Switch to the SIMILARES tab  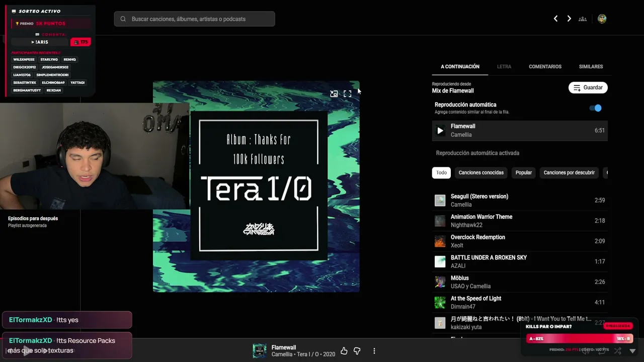[x=591, y=66]
